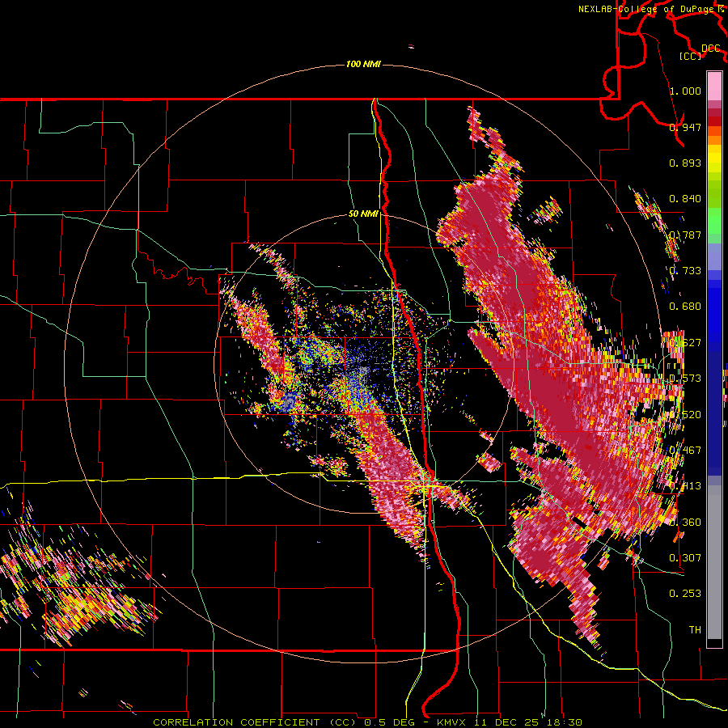The width and height of the screenshot is (728, 728).
Task: Click the 0.680 scale value
Action: (x=685, y=307)
